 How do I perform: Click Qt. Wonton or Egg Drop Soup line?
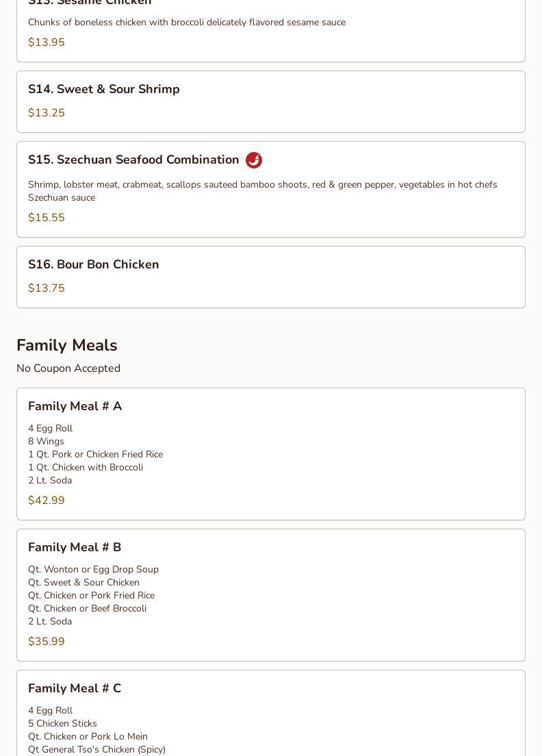click(93, 570)
